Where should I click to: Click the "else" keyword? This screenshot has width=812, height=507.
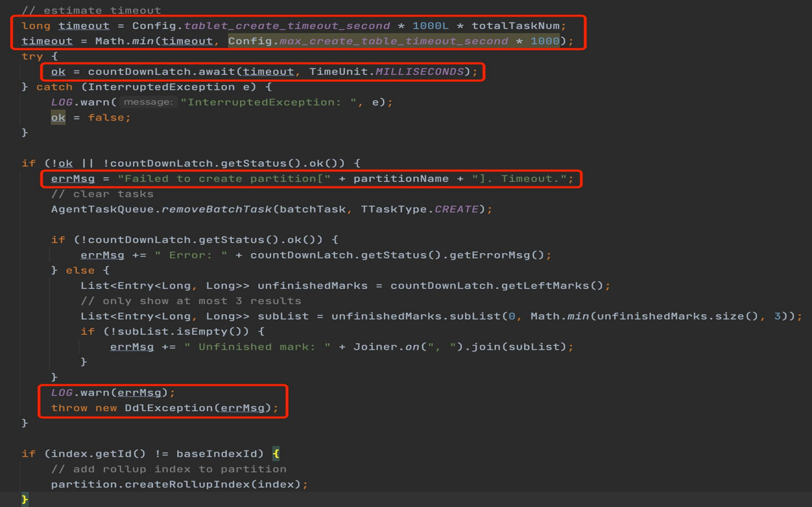(81, 270)
